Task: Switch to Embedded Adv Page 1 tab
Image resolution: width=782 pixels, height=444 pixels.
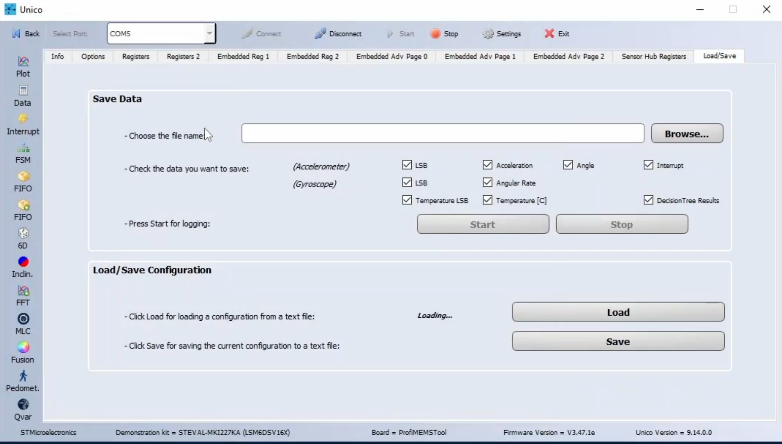Action: 480,56
